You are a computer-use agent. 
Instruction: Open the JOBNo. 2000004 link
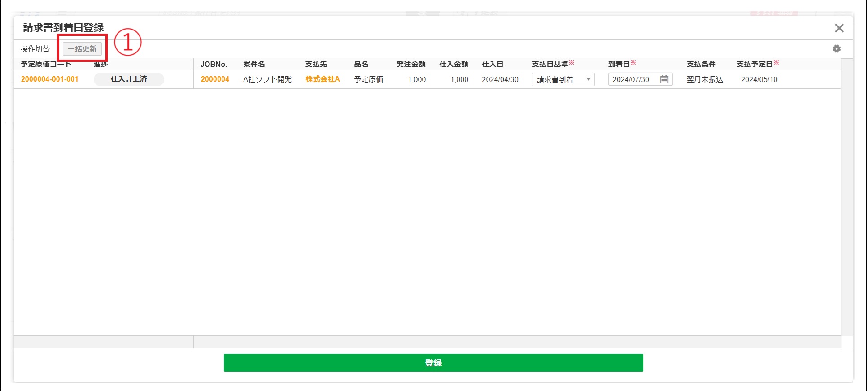coord(215,79)
